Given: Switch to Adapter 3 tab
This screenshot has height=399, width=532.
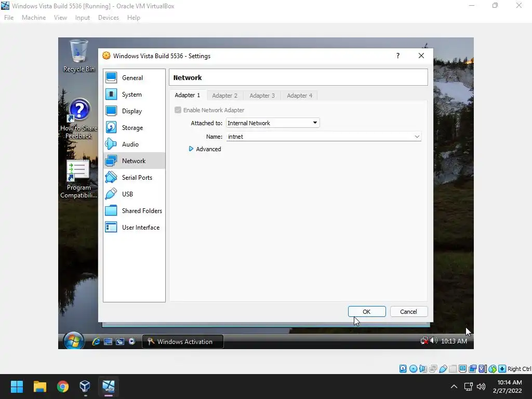Looking at the screenshot, I should click(x=262, y=96).
